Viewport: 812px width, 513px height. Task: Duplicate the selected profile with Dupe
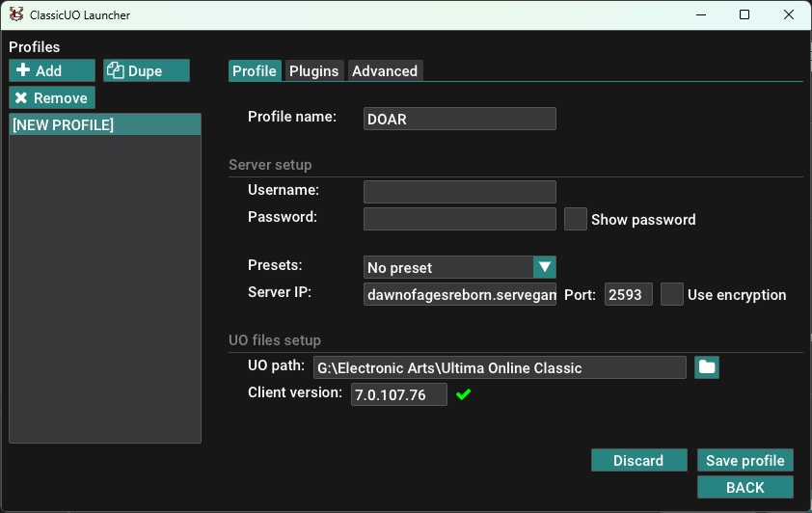[147, 70]
